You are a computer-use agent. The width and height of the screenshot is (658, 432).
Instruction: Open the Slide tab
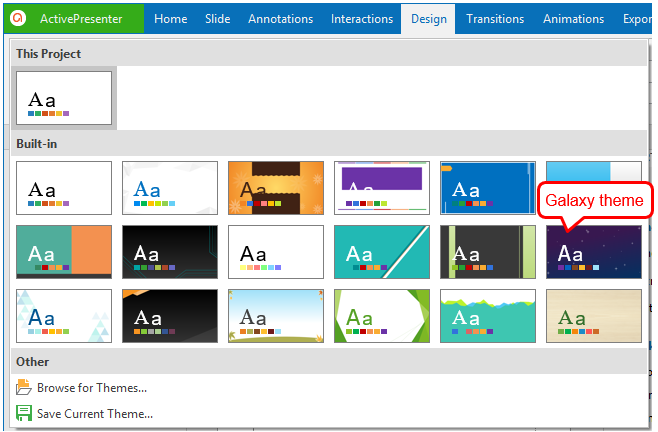tap(217, 19)
